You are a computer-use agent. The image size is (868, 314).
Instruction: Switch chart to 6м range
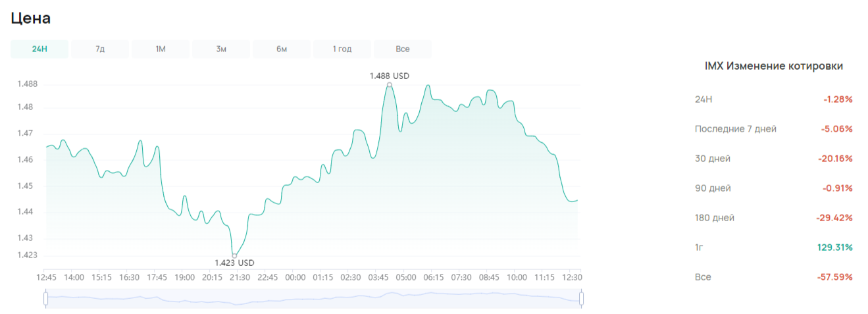pos(282,49)
